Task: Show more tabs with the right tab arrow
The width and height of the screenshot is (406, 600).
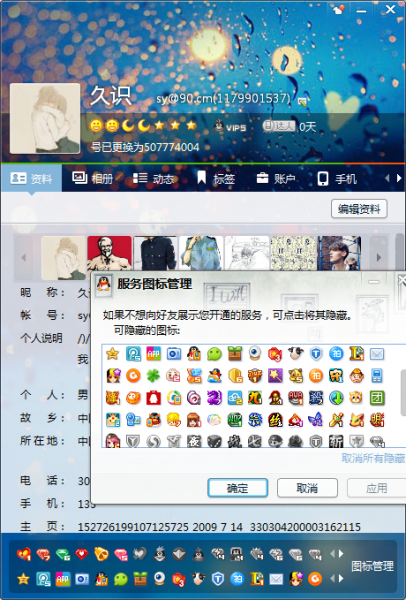Action: (399, 178)
